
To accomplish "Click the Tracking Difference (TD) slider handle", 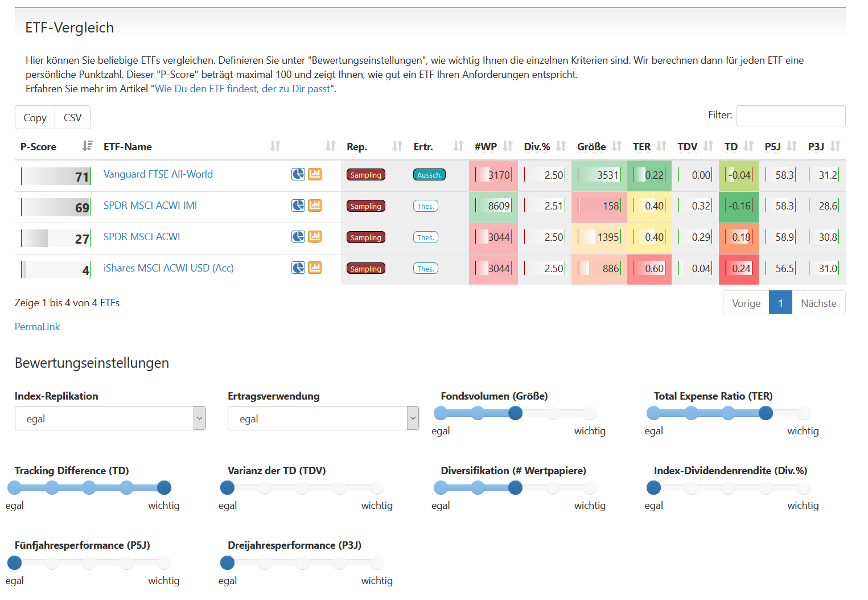I will click(164, 488).
